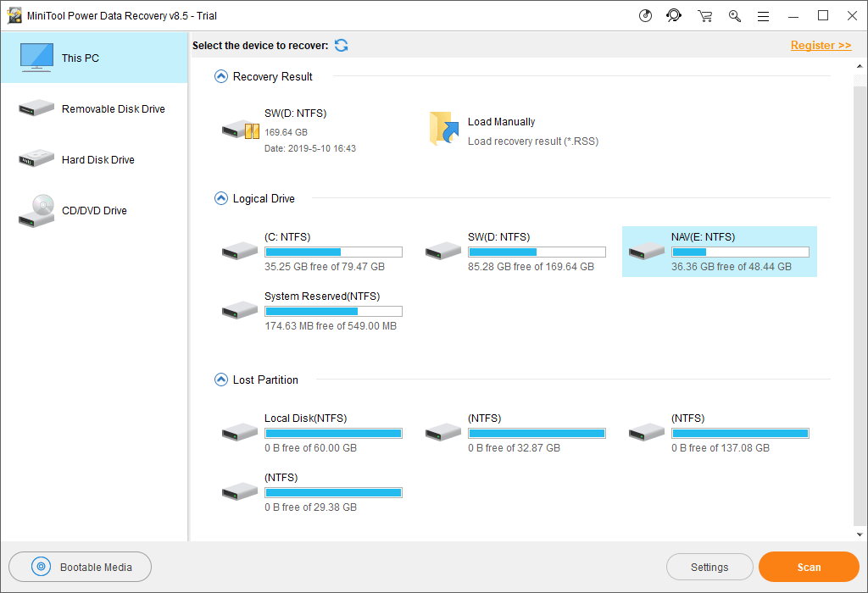Open support via the headset icon

click(x=674, y=15)
